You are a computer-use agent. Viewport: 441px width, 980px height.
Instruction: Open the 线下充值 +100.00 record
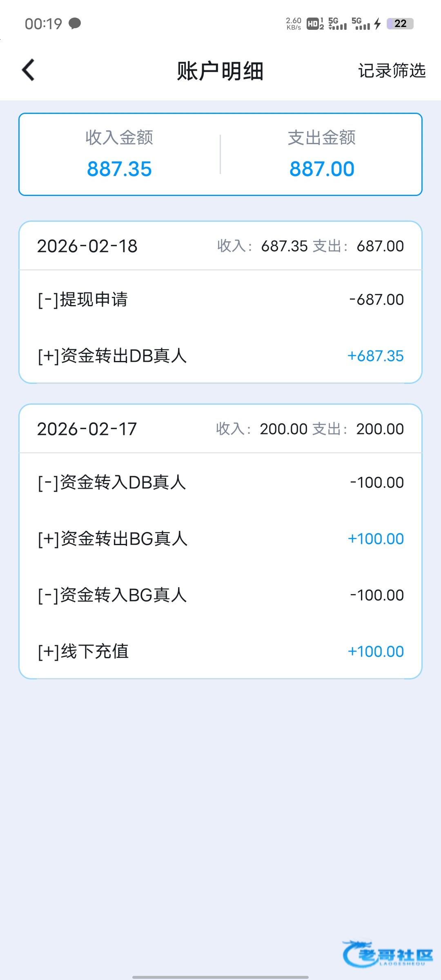pyautogui.click(x=220, y=652)
